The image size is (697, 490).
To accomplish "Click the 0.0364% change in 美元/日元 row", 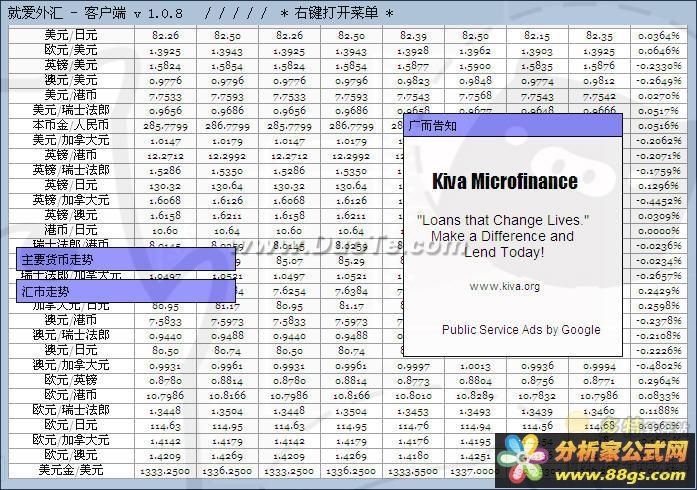I will click(x=659, y=36).
